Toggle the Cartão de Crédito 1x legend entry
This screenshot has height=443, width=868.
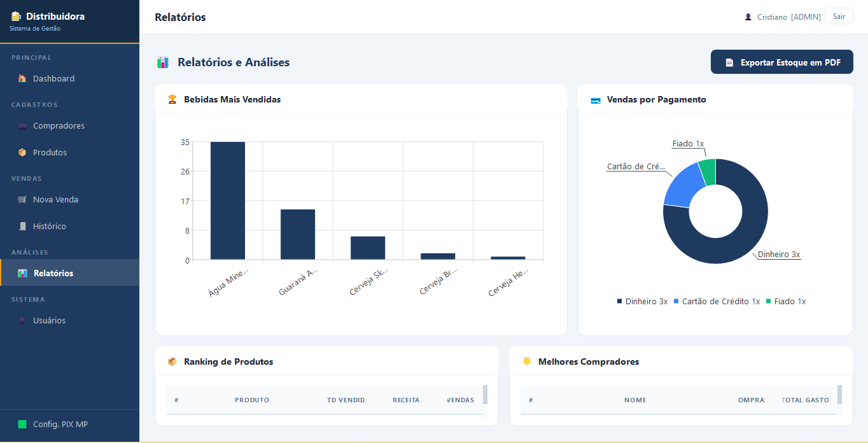coord(717,302)
